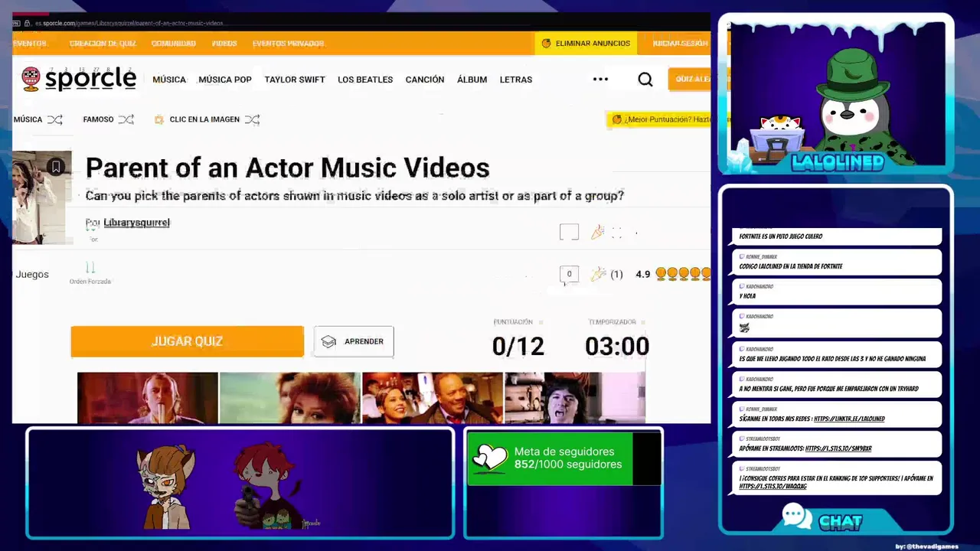Open the Los Beatles category

point(365,80)
